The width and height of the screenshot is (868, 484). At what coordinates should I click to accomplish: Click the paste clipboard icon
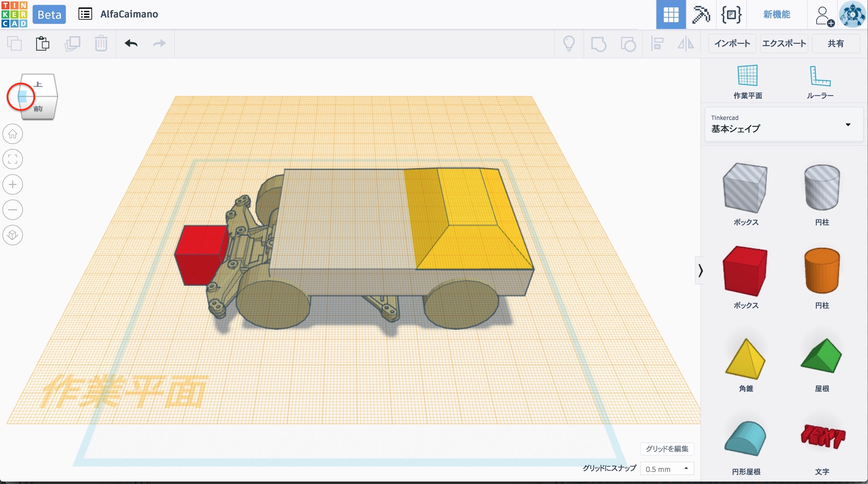(x=42, y=43)
